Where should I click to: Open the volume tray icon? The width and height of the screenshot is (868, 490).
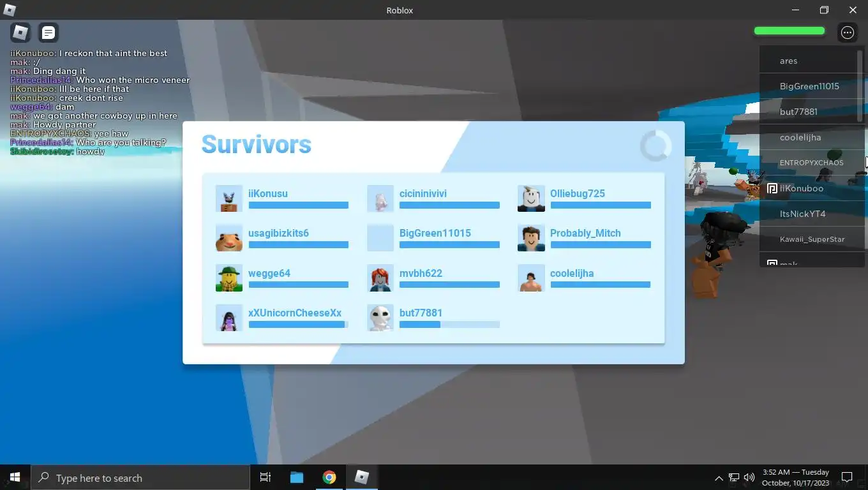[749, 477]
